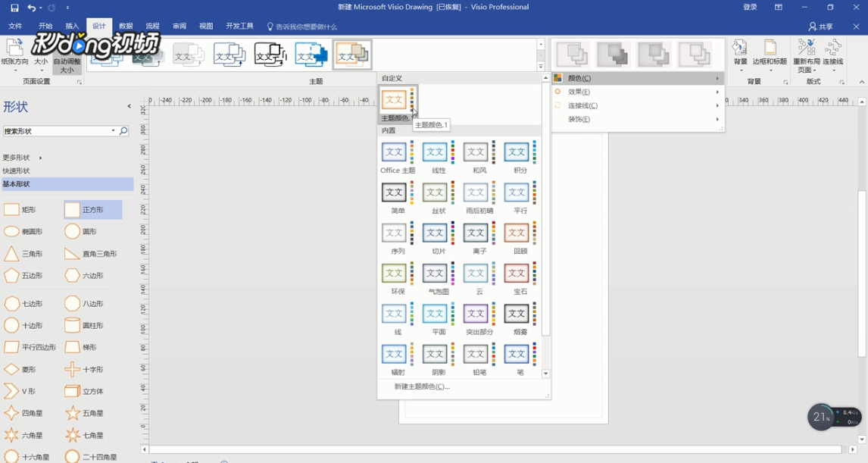The height and width of the screenshot is (463, 868).
Task: Choose the 宝石 color scheme
Action: click(520, 279)
